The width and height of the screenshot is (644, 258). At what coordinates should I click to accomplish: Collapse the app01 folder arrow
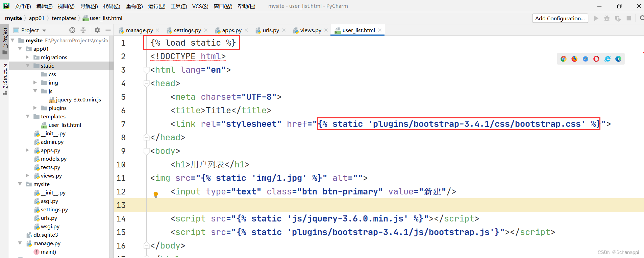tap(20, 49)
